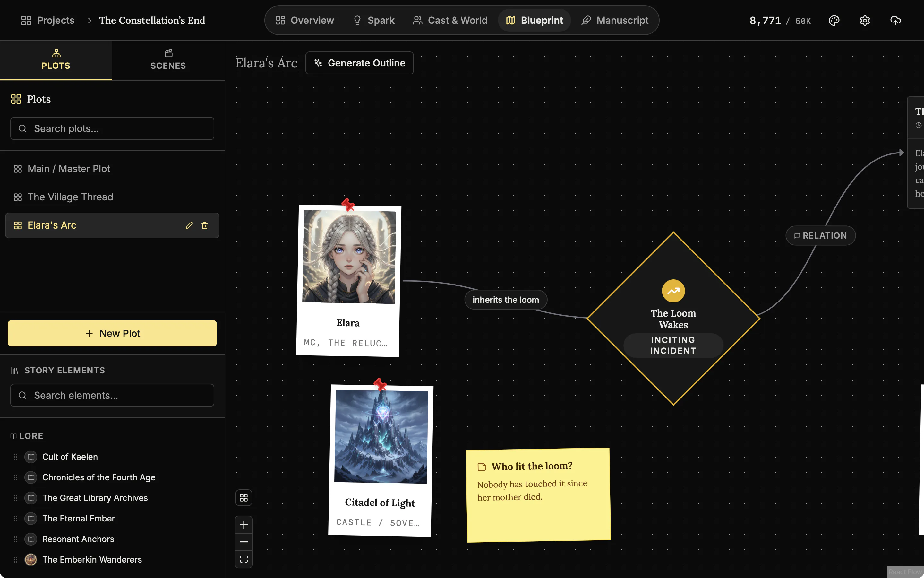Select the Plots tab

pyautogui.click(x=56, y=60)
